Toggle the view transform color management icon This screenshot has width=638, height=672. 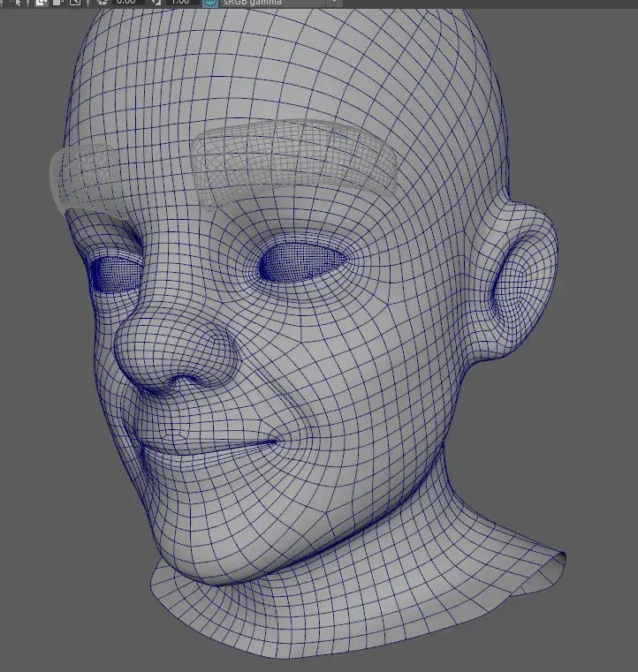(209, 3)
